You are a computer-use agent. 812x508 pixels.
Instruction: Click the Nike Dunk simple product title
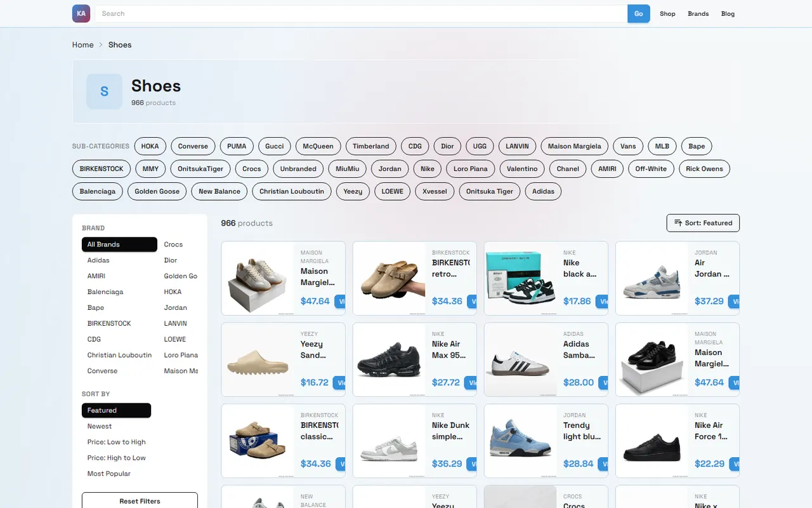click(x=451, y=431)
